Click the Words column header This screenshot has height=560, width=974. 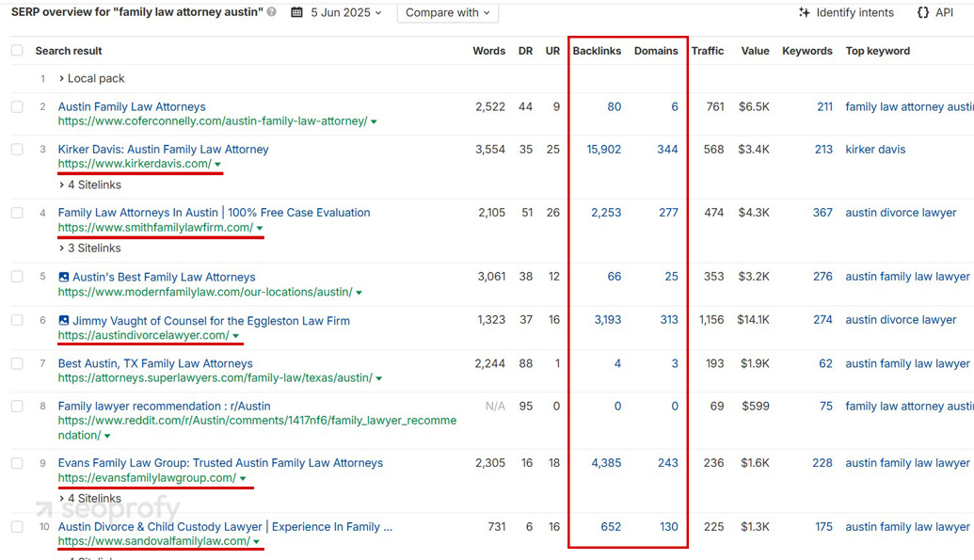[x=488, y=51]
